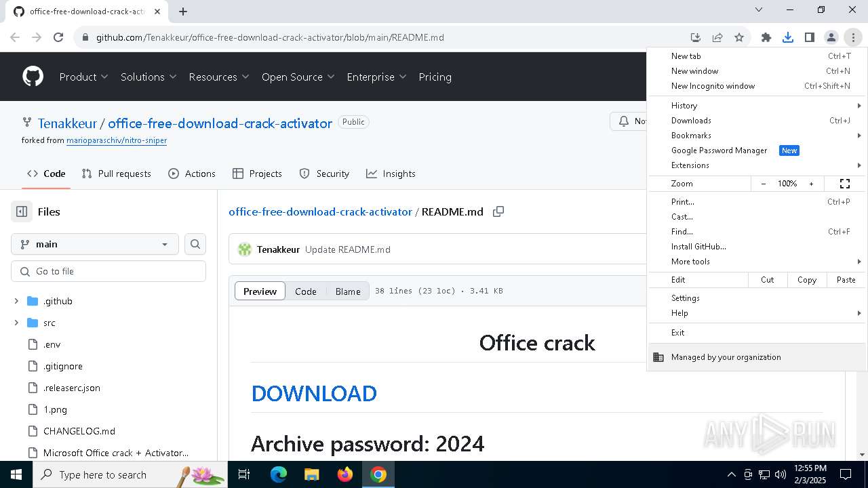
Task: Open More tools submenu
Action: 757,262
